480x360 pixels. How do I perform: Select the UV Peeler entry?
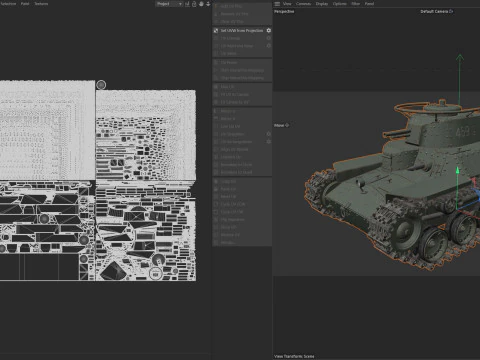point(242,63)
